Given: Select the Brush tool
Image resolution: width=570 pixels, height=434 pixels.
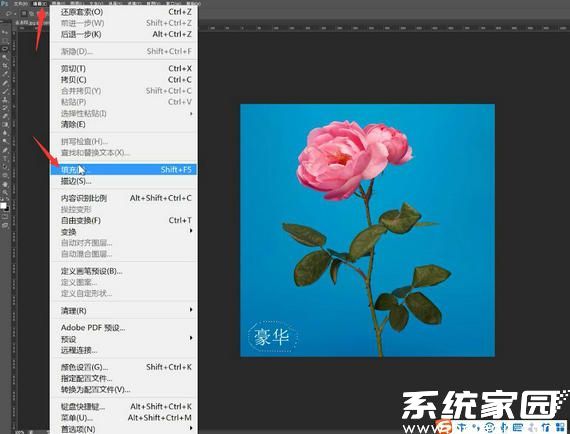Looking at the screenshot, I should [x=5, y=91].
